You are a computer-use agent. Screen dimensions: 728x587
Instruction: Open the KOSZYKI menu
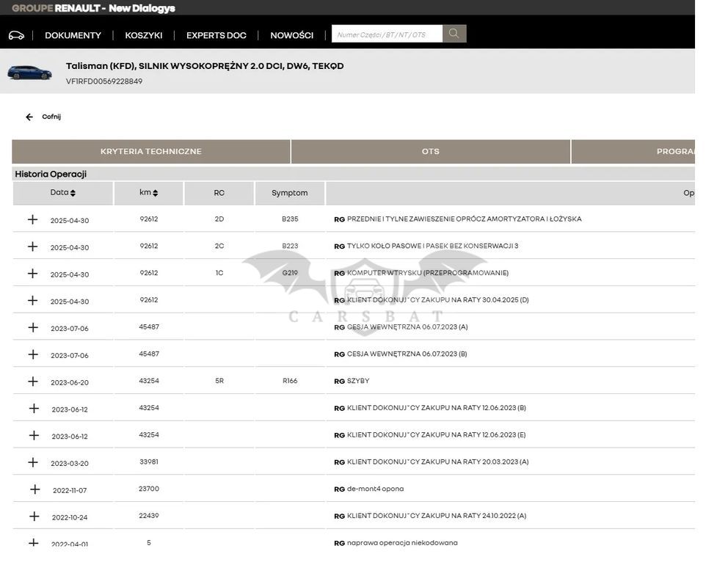coord(143,35)
